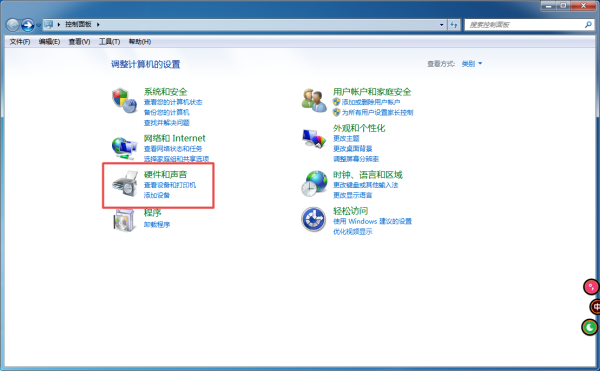Open the 编辑(E) menu
Viewport: 600px width, 371px height.
pos(49,41)
